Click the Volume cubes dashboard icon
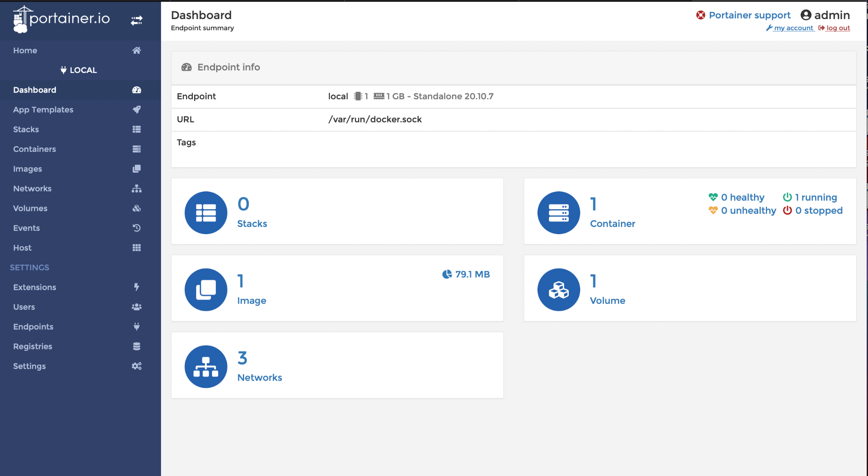 tap(559, 290)
